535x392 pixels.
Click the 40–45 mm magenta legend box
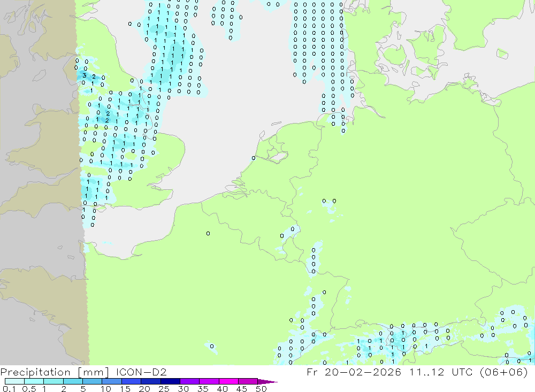228,381
